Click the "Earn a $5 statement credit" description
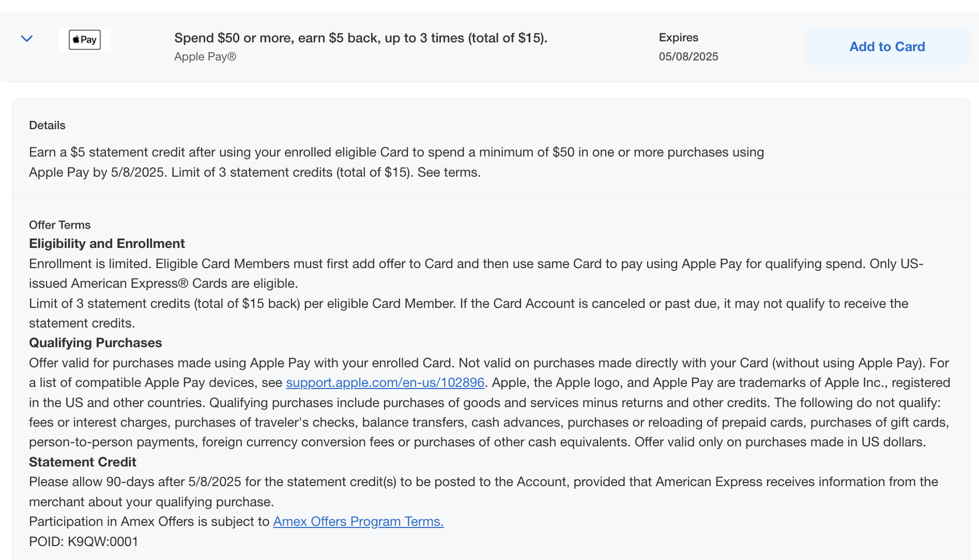Image resolution: width=979 pixels, height=560 pixels. [x=396, y=152]
